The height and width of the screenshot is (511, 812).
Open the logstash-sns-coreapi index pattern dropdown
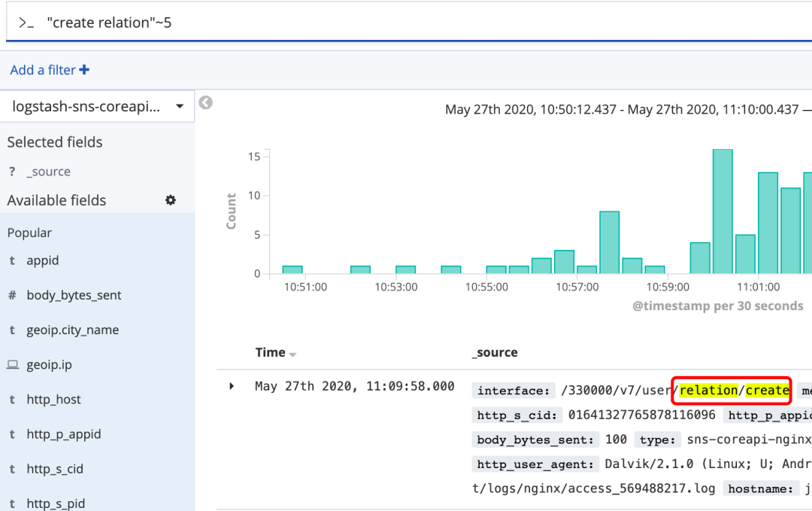(x=179, y=107)
